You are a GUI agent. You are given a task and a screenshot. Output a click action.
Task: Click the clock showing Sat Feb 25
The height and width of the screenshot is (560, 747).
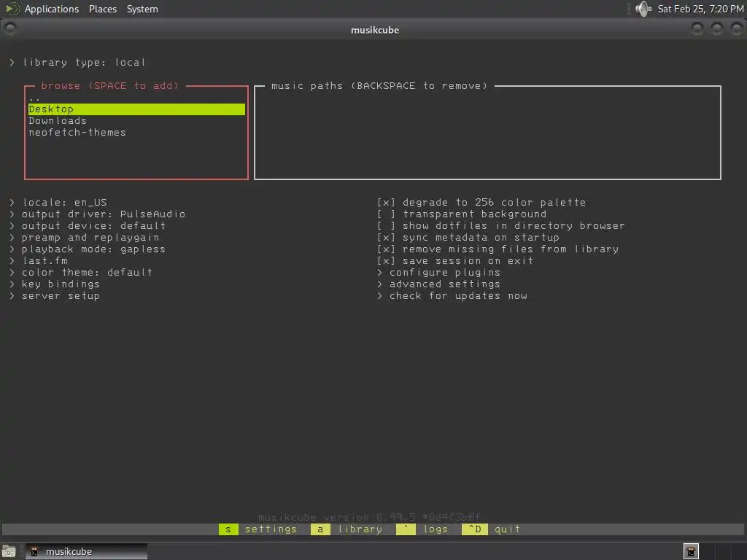point(700,9)
